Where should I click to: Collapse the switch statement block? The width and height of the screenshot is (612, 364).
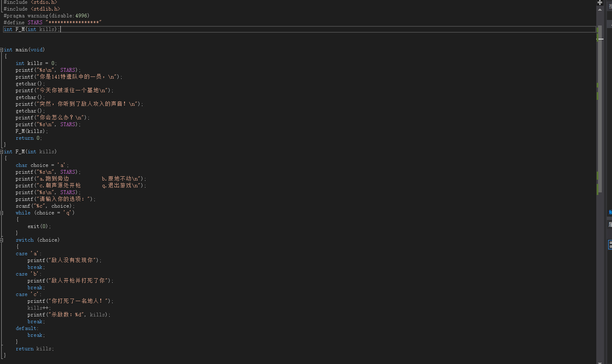[x=2, y=240]
